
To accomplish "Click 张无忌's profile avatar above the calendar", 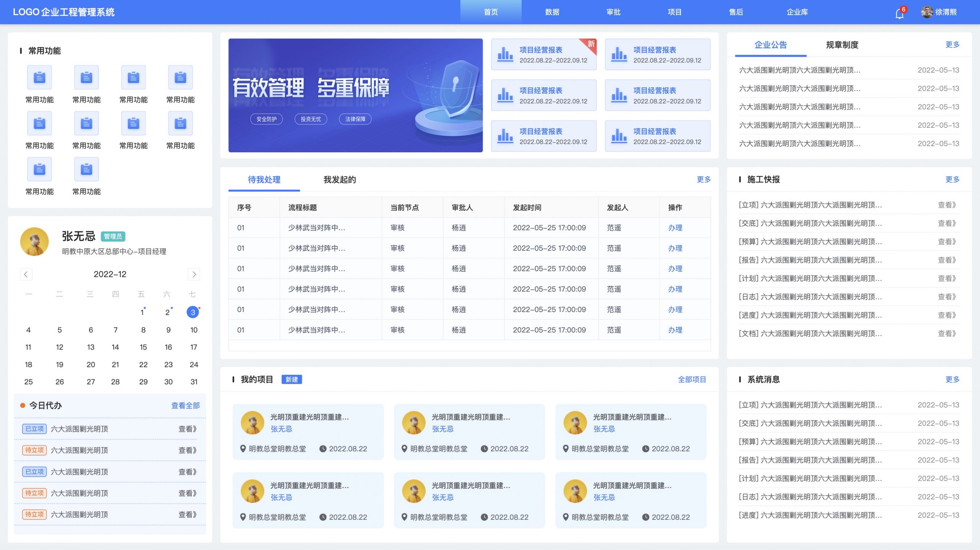I will [34, 242].
